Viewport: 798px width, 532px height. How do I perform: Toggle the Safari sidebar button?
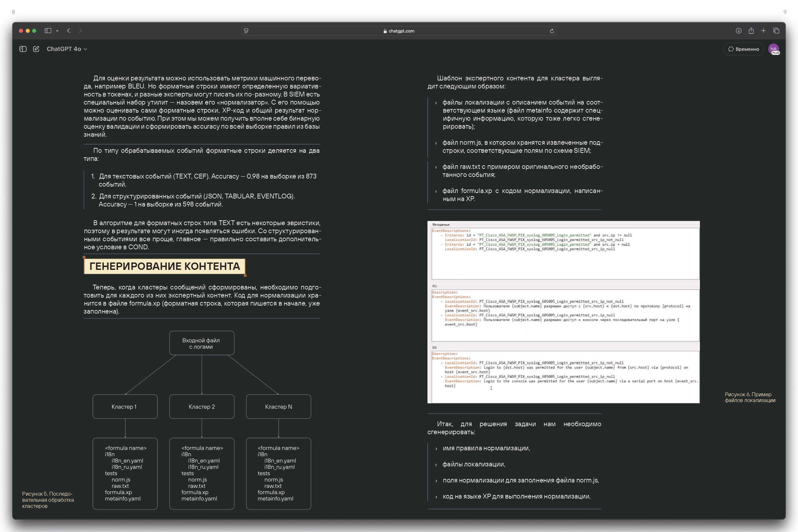pyautogui.click(x=48, y=31)
